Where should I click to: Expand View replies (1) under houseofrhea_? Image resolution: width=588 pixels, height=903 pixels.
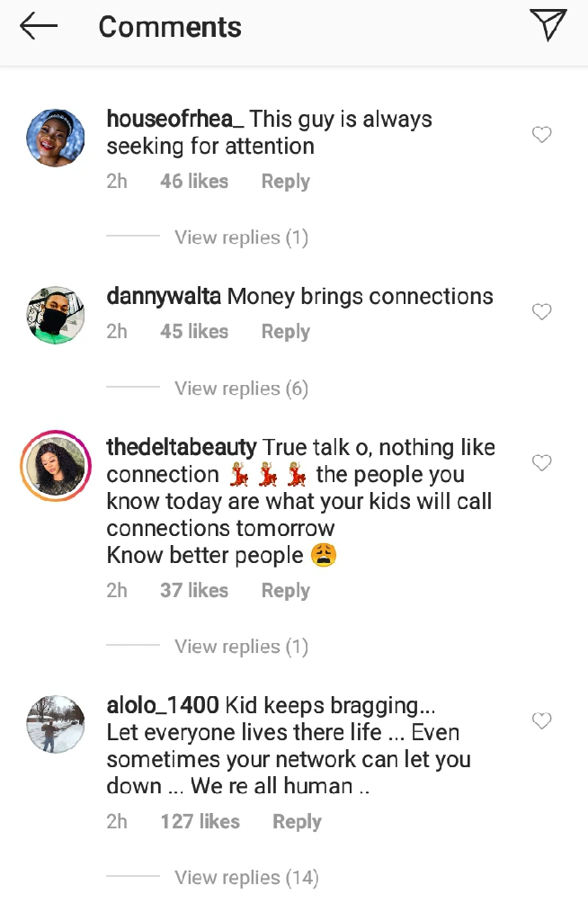tap(241, 237)
